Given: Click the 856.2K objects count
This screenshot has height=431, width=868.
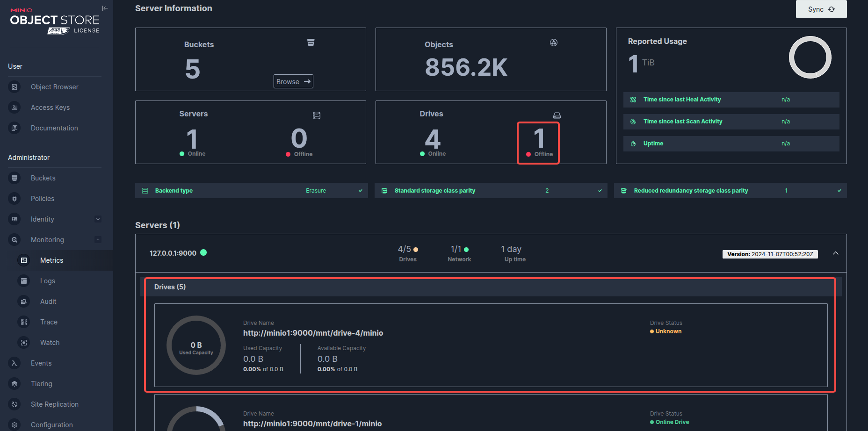Looking at the screenshot, I should [466, 67].
